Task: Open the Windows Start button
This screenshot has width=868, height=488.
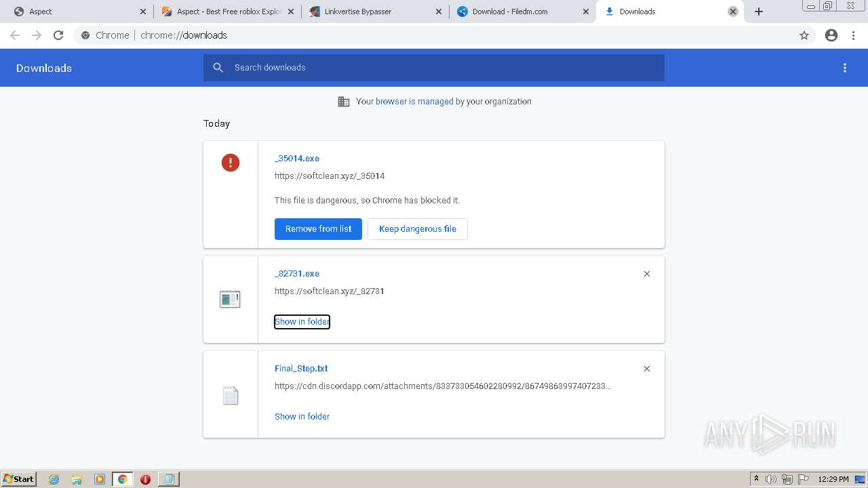Action: pos(19,479)
